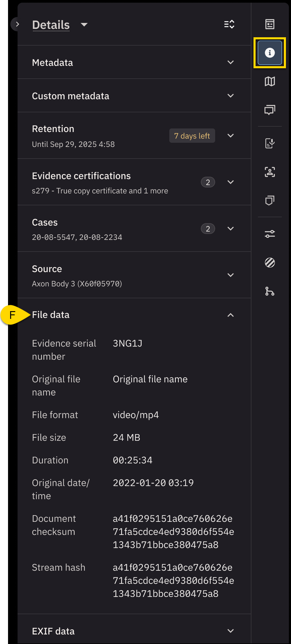Open the striped circle redaction icon
The height and width of the screenshot is (644, 291).
pyautogui.click(x=270, y=263)
